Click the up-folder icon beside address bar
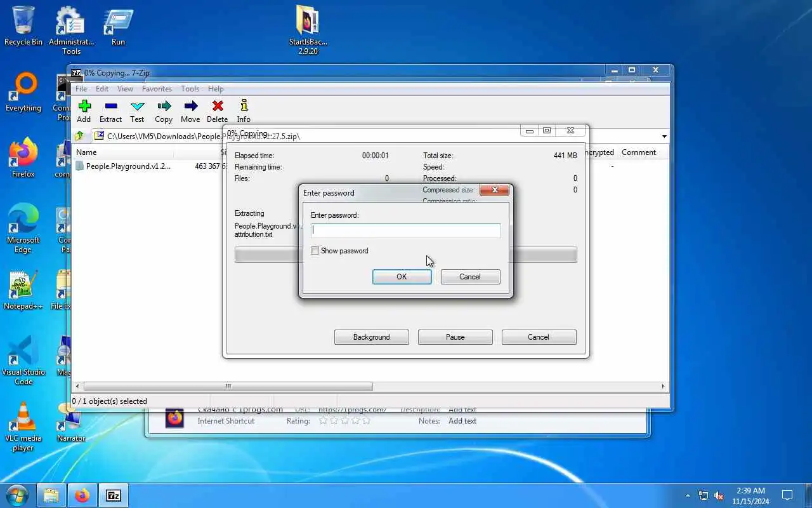 pos(79,136)
